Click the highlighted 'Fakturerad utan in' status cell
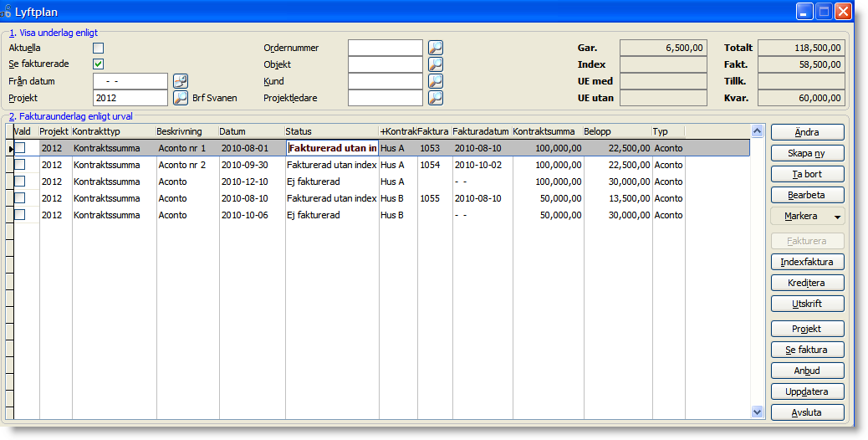Image resolution: width=868 pixels, height=440 pixels. (x=333, y=148)
